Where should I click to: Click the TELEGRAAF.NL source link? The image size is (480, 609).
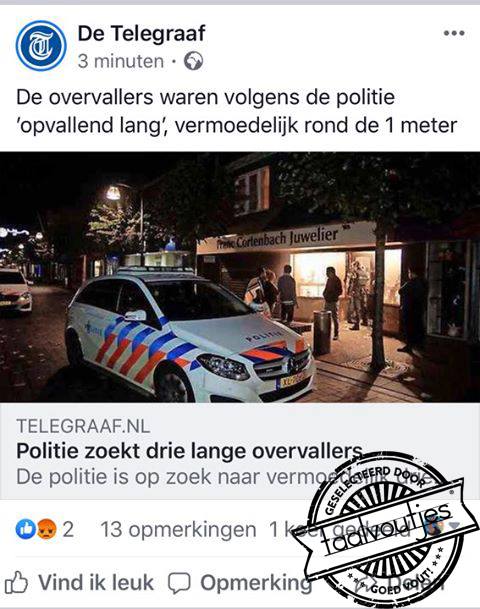(x=83, y=426)
